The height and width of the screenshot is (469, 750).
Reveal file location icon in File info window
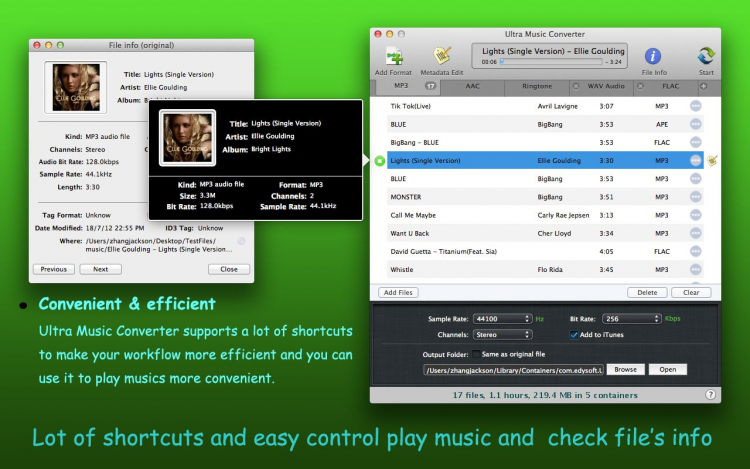tap(241, 241)
